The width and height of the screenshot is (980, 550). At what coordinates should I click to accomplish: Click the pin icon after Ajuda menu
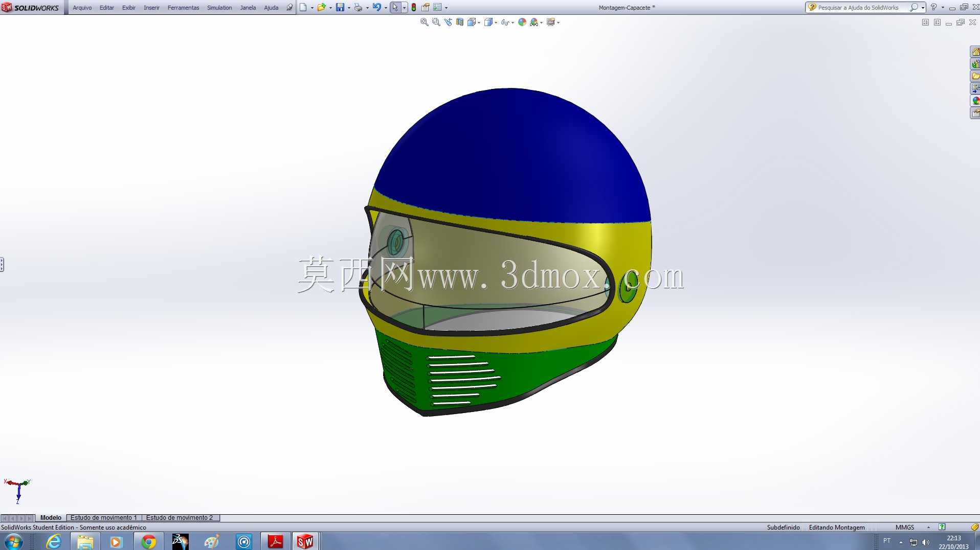289,7
